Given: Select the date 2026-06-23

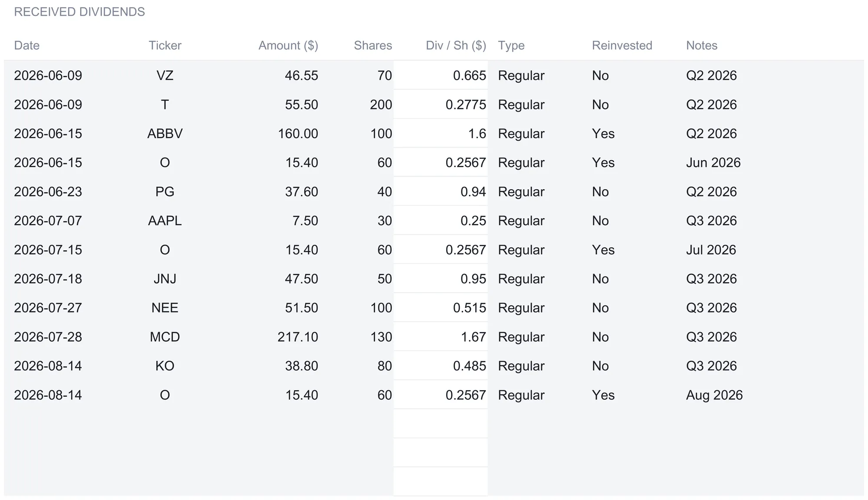Looking at the screenshot, I should pyautogui.click(x=48, y=192).
